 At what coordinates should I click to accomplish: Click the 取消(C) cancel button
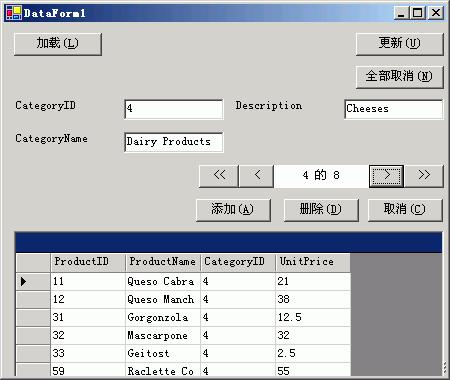pos(405,210)
